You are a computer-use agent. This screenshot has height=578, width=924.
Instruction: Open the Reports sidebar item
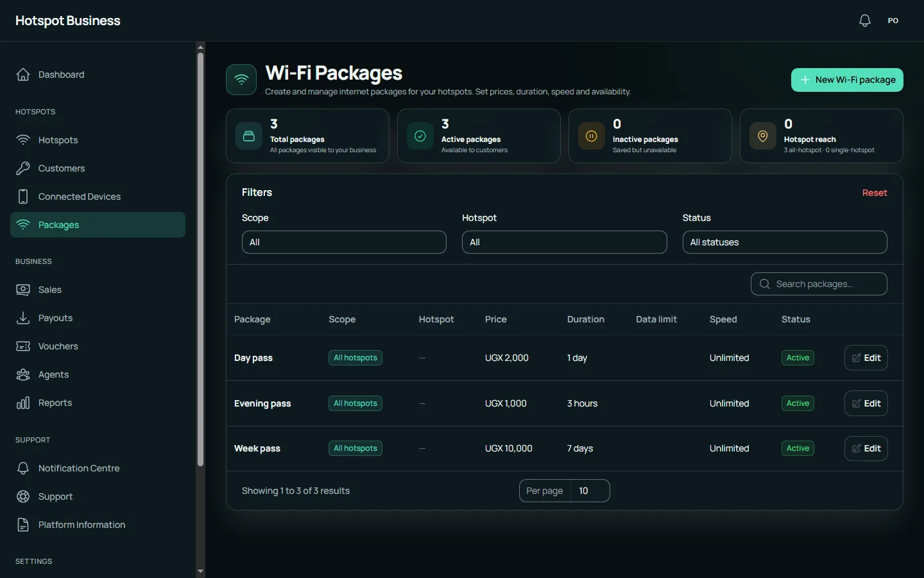tap(98, 403)
